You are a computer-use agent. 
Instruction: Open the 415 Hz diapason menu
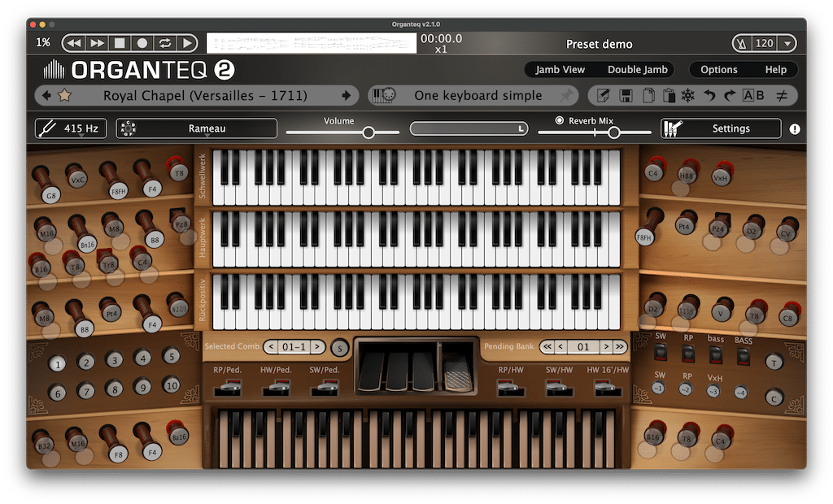(71, 128)
